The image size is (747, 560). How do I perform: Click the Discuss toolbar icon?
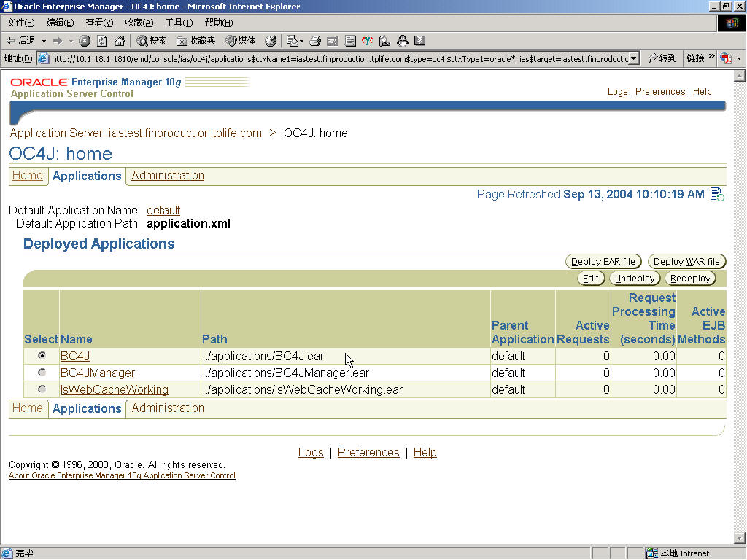tap(350, 41)
